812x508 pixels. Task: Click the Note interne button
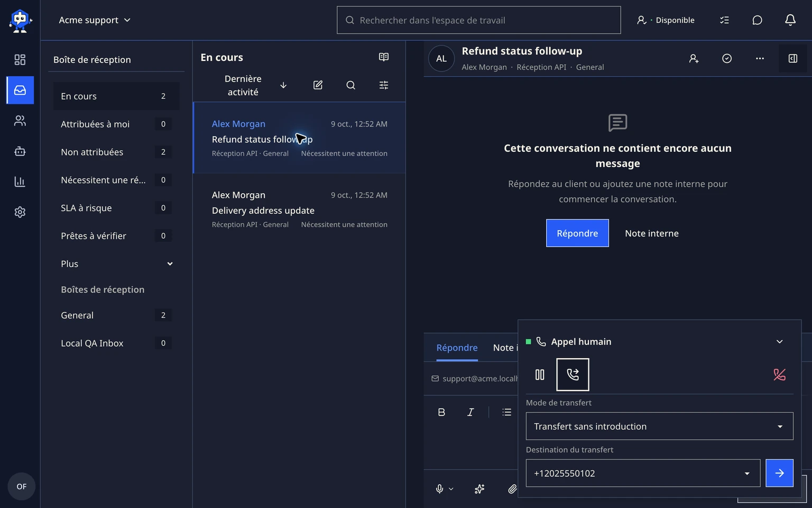pos(652,233)
